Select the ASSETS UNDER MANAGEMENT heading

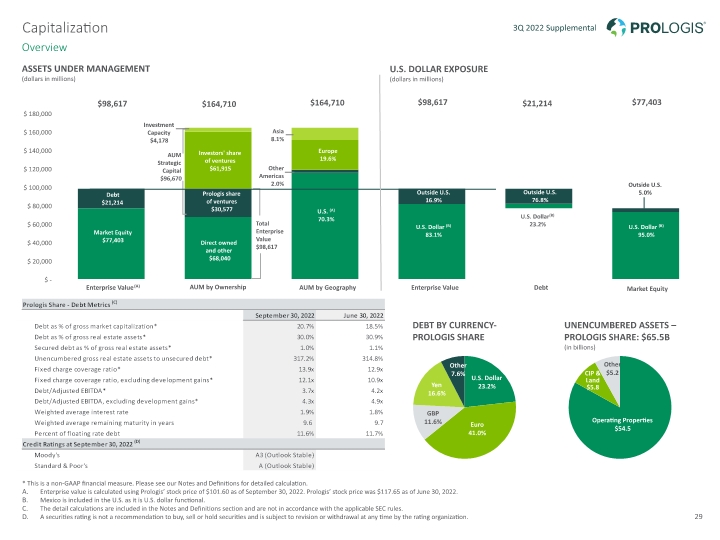[x=86, y=69]
